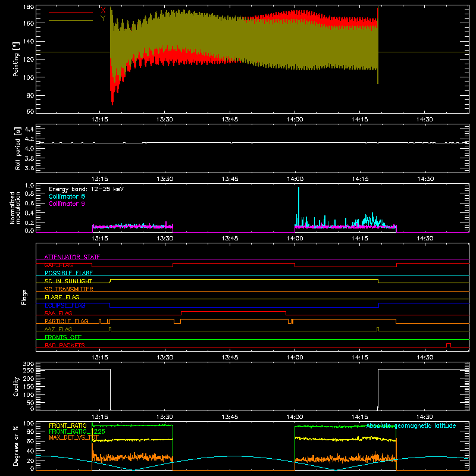Viewport: 476px width, 476px height.
Task: Click the SC_IN_SUNLIGHT flag label
Action: pyautogui.click(x=68, y=281)
